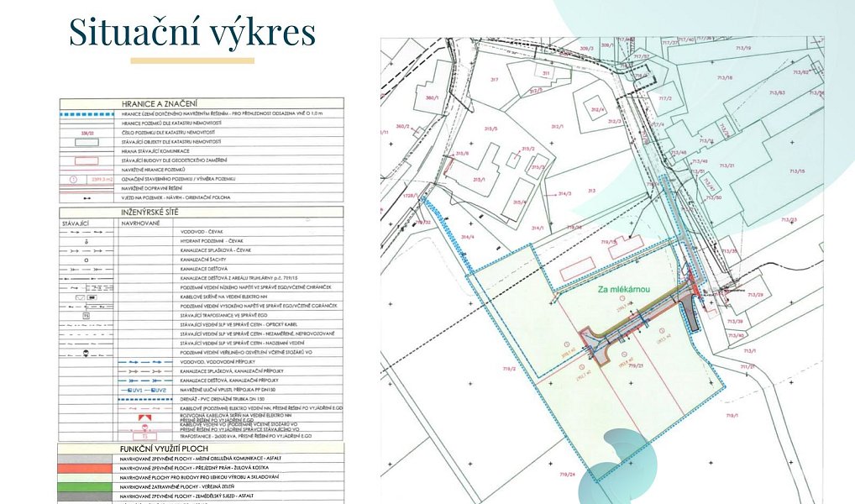
Task: Click the sewer manhole circle symbol
Action: 87,260
